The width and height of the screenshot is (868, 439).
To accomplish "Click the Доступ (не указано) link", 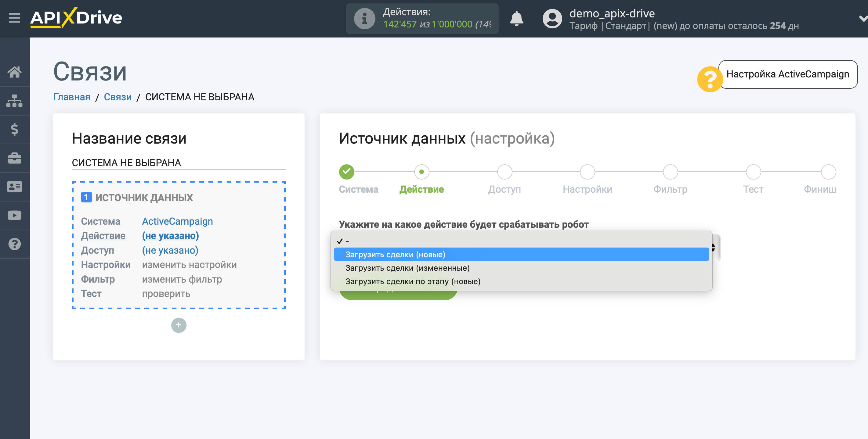I will (x=170, y=250).
